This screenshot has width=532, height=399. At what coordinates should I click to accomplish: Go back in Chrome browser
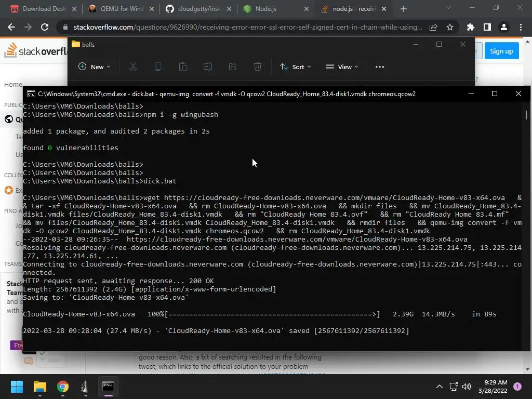pos(11,27)
